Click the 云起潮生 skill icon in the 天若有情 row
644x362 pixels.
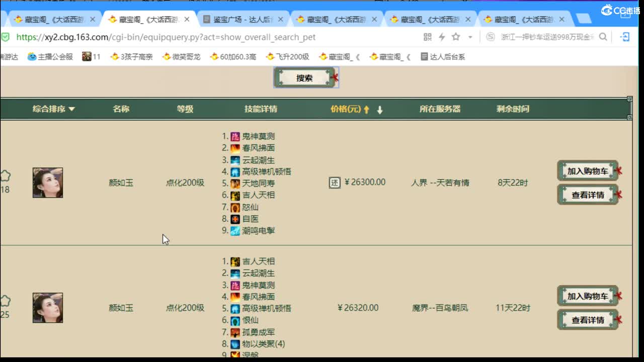(235, 160)
